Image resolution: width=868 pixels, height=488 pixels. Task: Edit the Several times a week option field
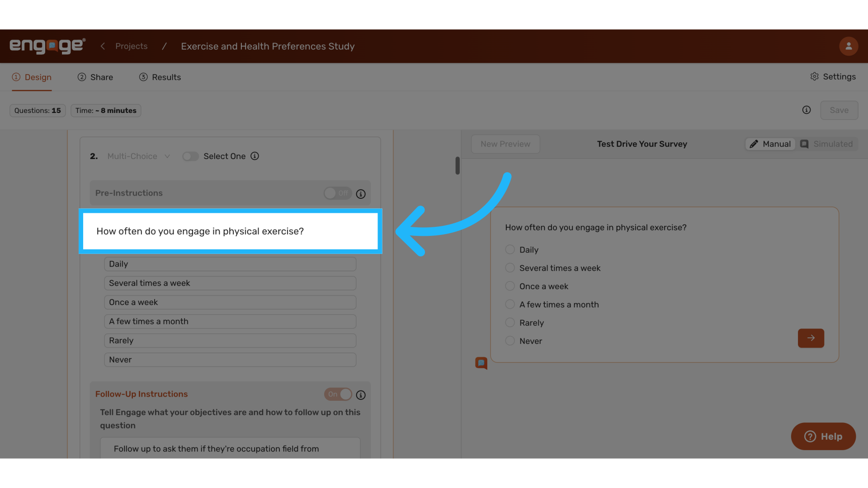230,283
